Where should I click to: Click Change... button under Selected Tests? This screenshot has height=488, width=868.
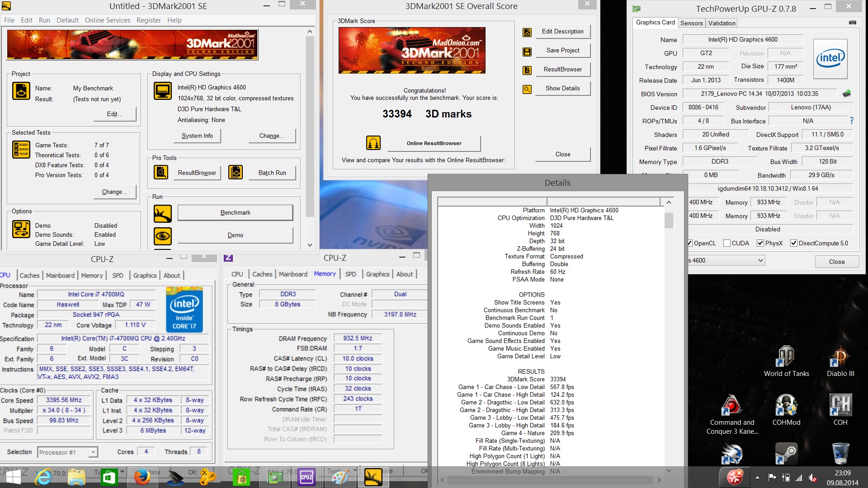[x=115, y=192]
